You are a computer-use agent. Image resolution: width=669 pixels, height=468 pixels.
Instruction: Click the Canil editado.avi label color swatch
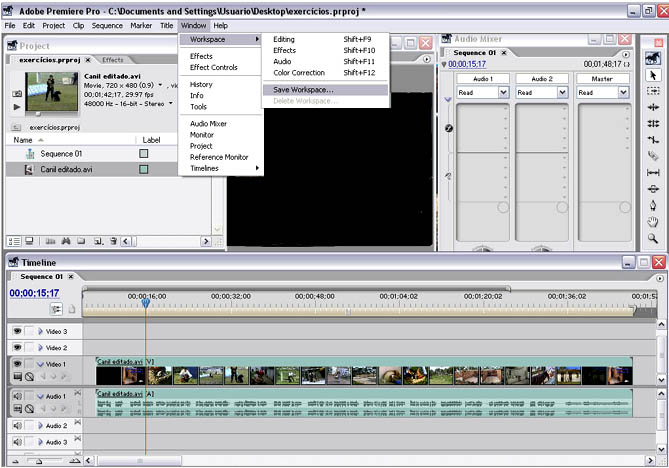pos(143,170)
